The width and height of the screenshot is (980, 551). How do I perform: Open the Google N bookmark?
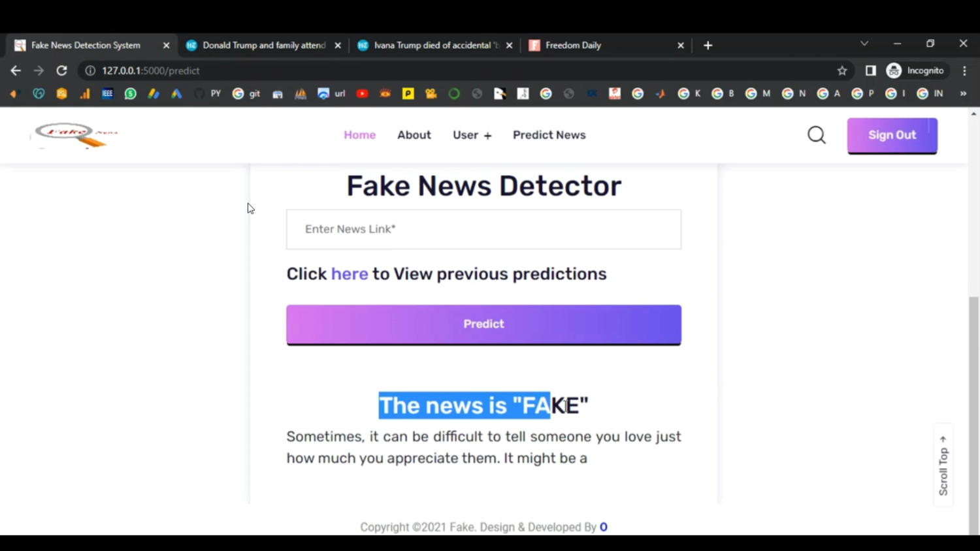794,93
